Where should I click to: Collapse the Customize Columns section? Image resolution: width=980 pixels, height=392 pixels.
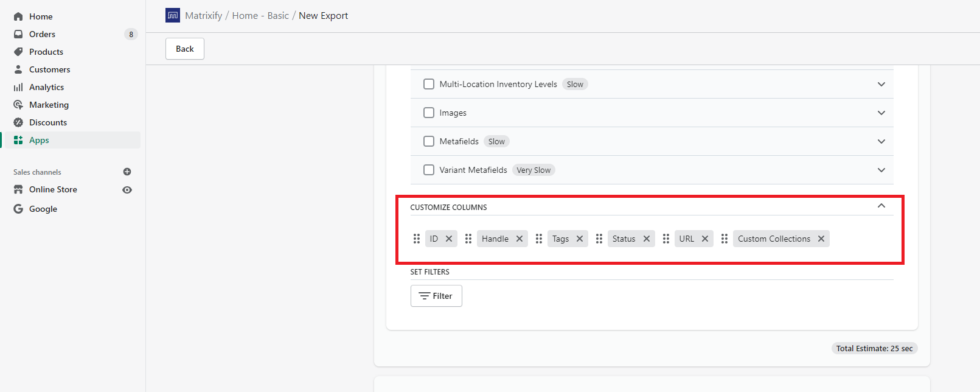click(x=881, y=206)
